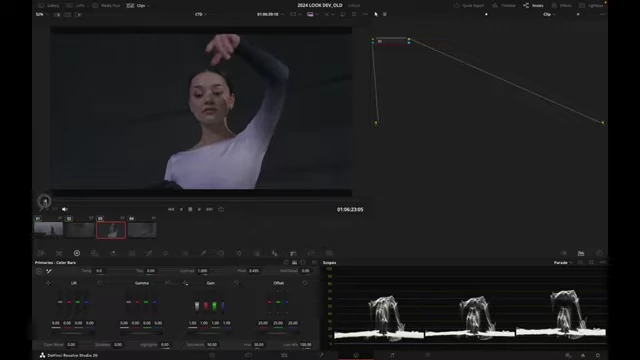Viewport: 640px width, 360px height.
Task: Click the Gain red color bar
Action: coord(206,306)
